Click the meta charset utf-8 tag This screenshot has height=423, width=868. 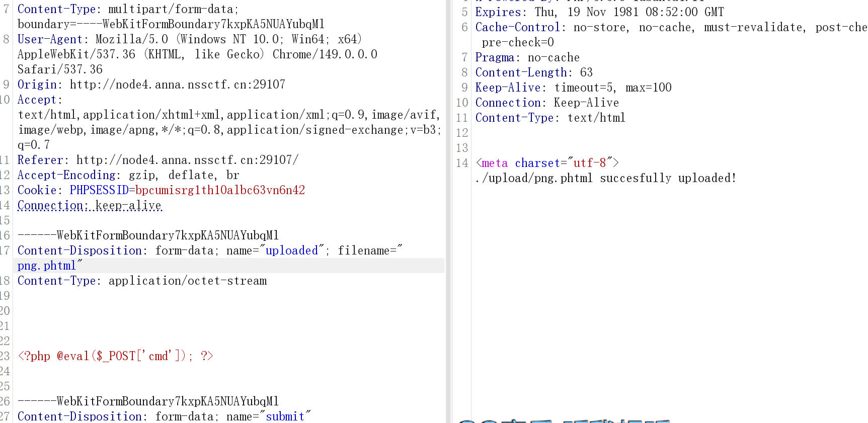tap(547, 163)
